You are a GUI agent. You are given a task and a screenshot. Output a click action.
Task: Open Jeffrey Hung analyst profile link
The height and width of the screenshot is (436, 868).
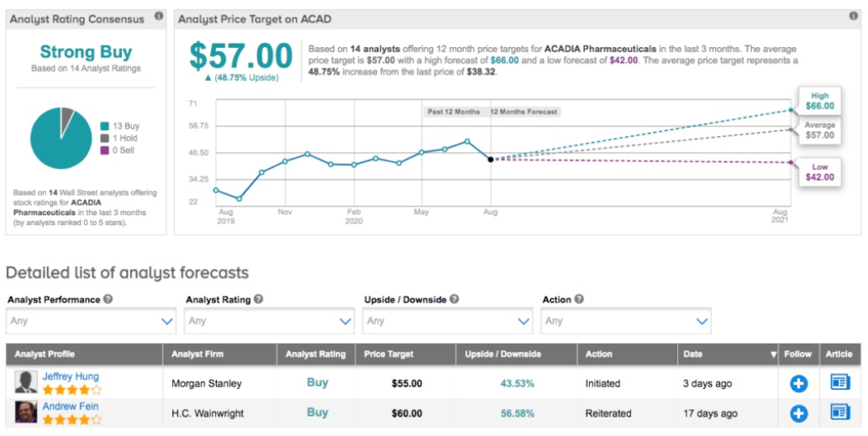[71, 377]
